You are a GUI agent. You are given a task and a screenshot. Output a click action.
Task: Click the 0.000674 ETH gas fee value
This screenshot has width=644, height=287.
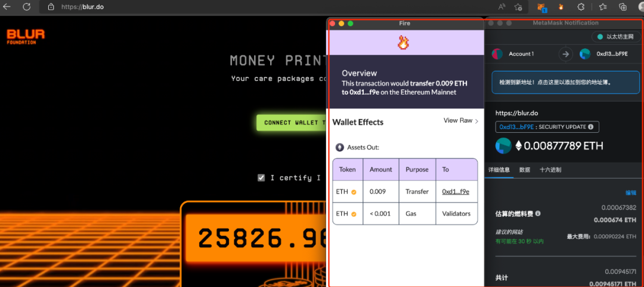coord(615,220)
